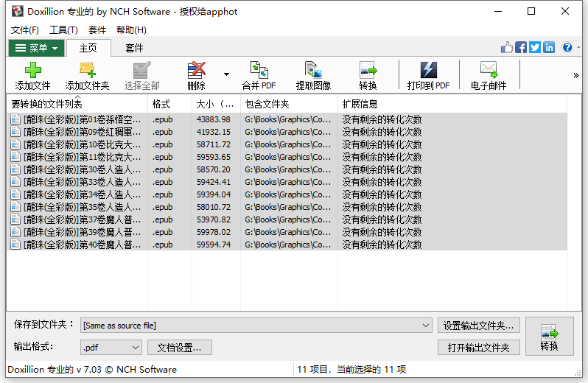
Task: Click size value 58711.72
Action: (214, 144)
